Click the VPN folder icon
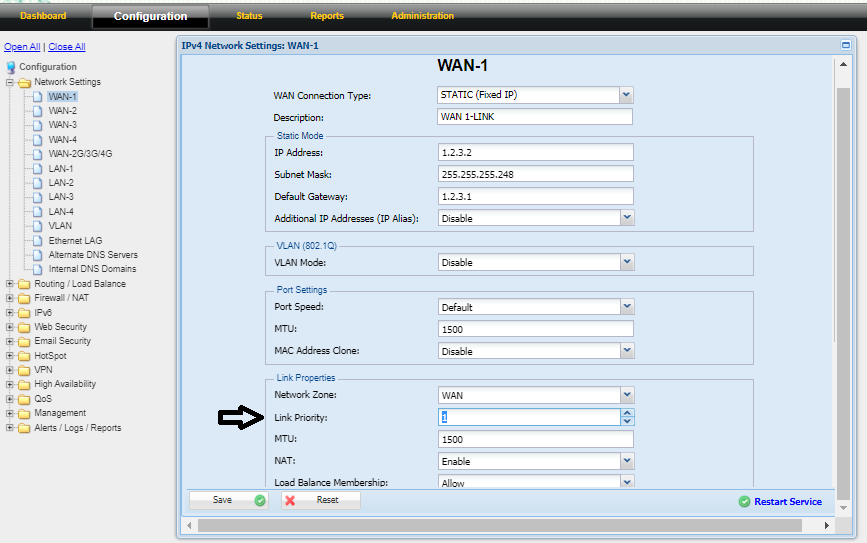 coord(24,370)
